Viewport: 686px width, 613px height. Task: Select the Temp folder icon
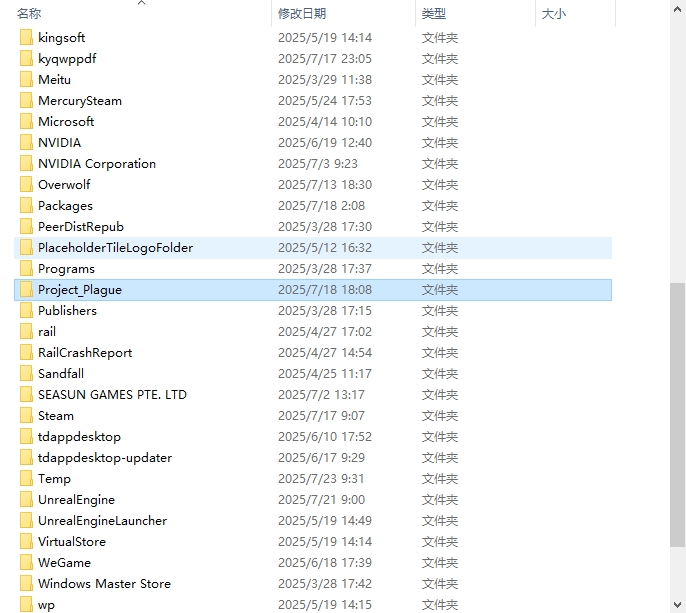coord(26,479)
